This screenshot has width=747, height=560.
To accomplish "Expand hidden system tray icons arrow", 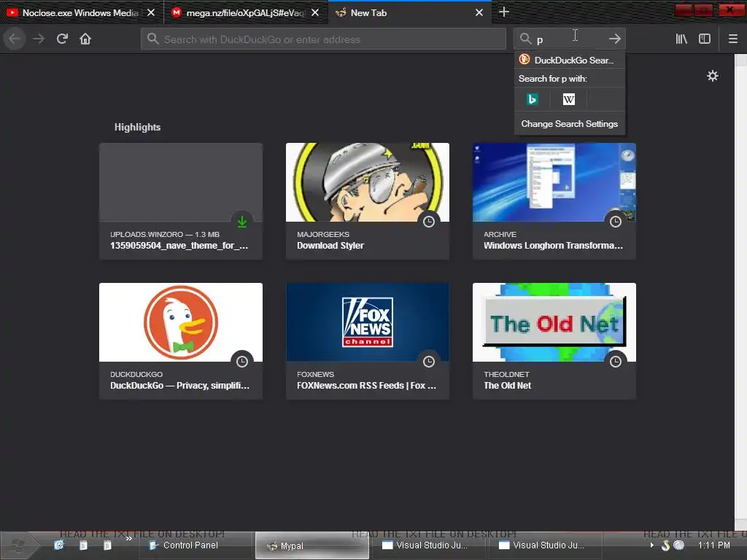I will [651, 545].
